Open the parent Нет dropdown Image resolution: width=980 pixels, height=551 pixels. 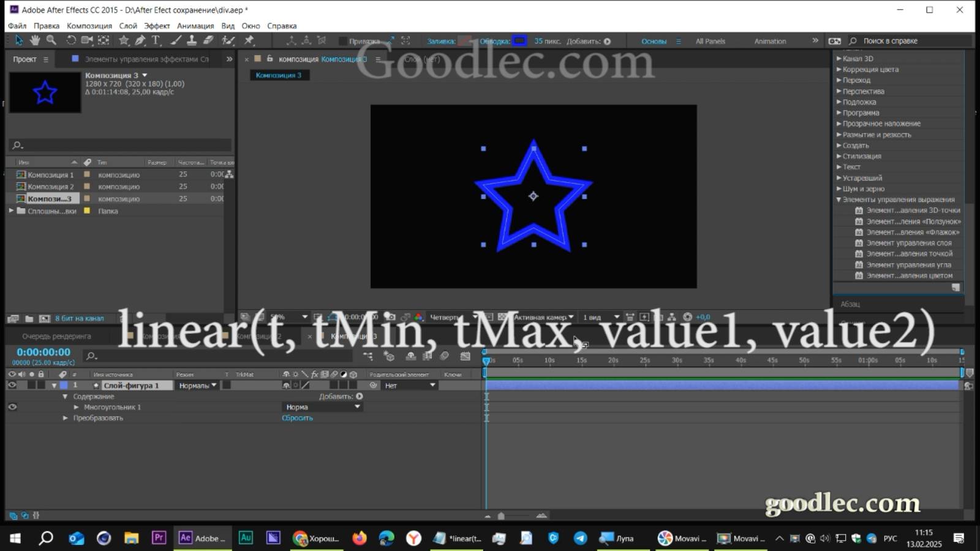(410, 385)
